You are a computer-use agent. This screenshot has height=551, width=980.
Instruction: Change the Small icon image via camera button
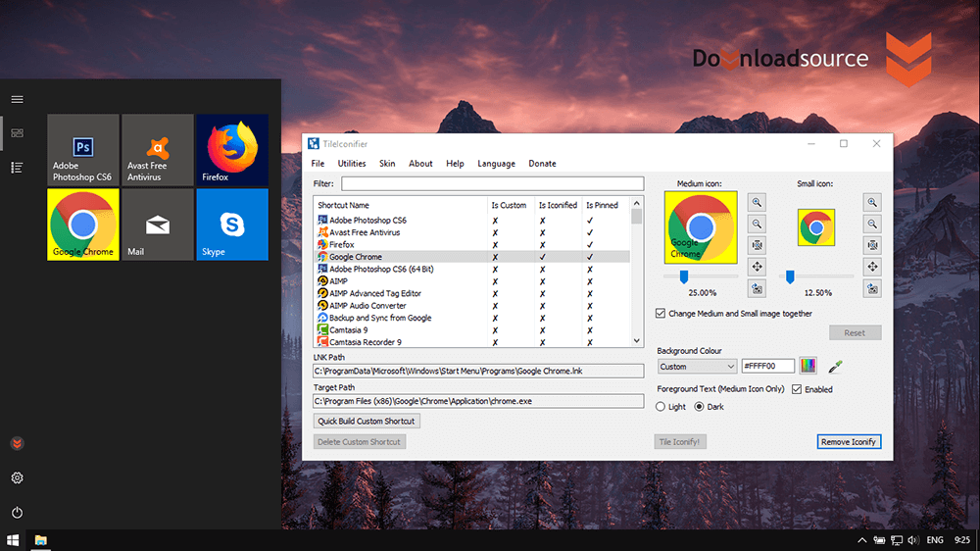tap(872, 289)
